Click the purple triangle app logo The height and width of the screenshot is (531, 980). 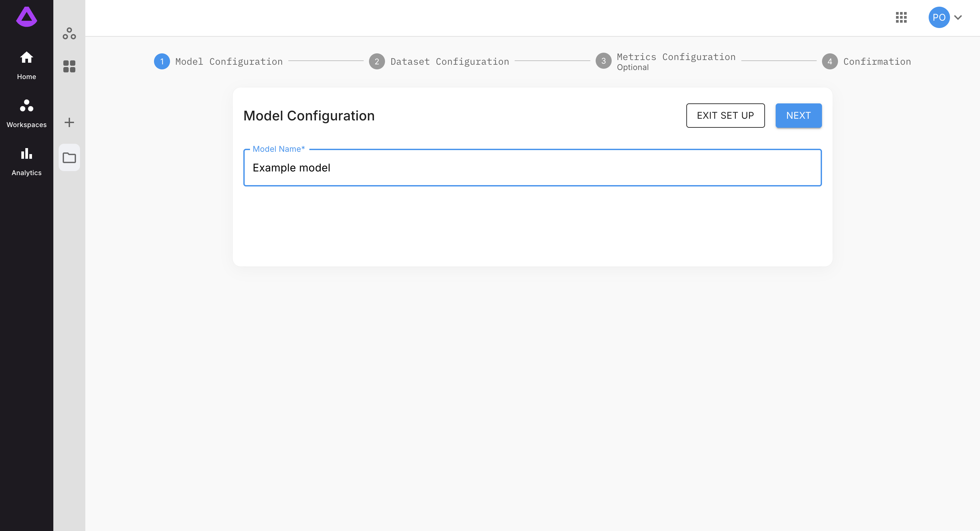click(x=26, y=17)
